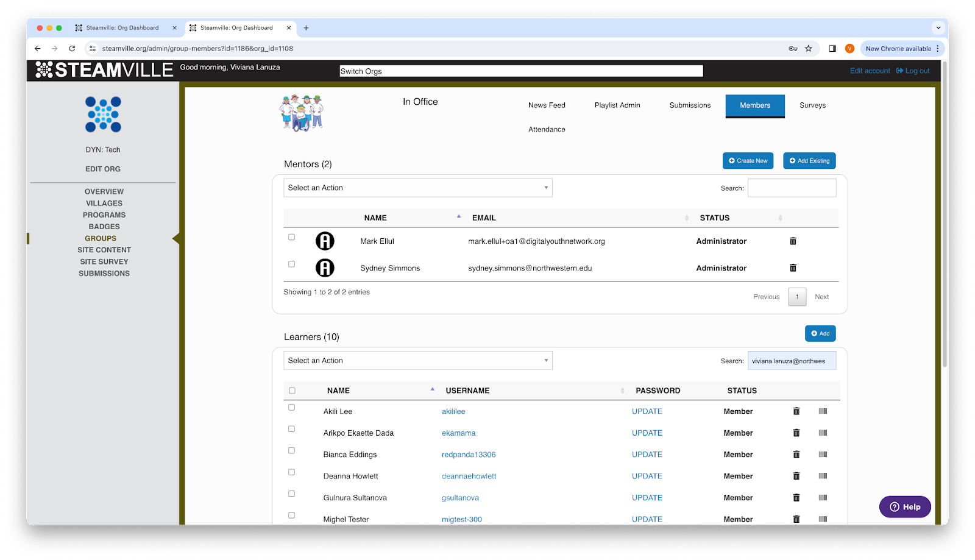Open Chrome profile avatar V
The image size is (975, 560).
point(849,48)
